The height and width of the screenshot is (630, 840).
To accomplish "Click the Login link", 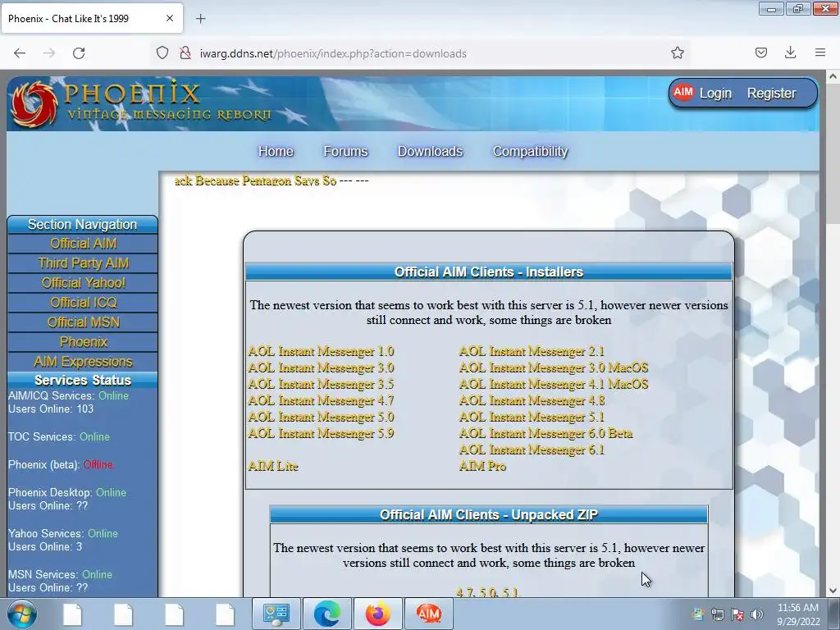I will coord(715,94).
